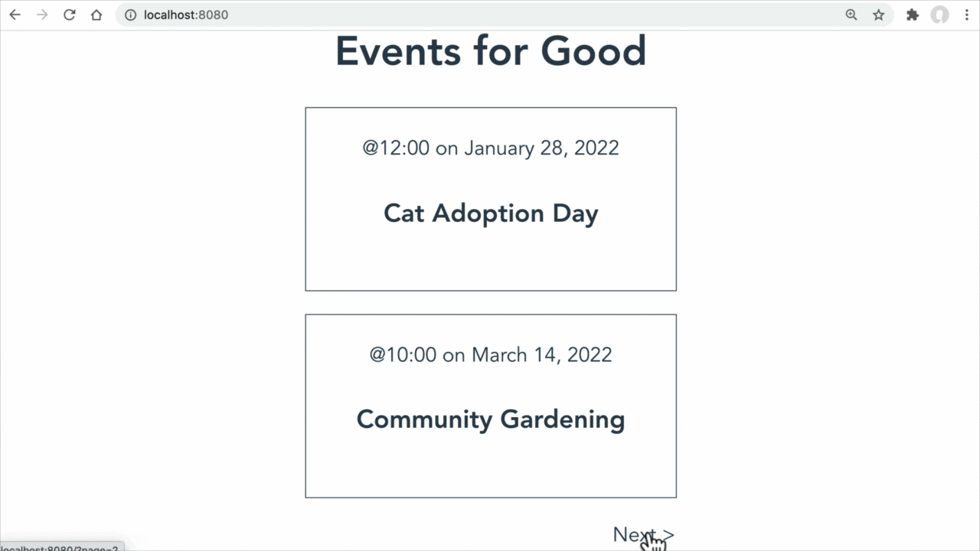The image size is (980, 551).
Task: Go to the Next page of events
Action: 643,535
